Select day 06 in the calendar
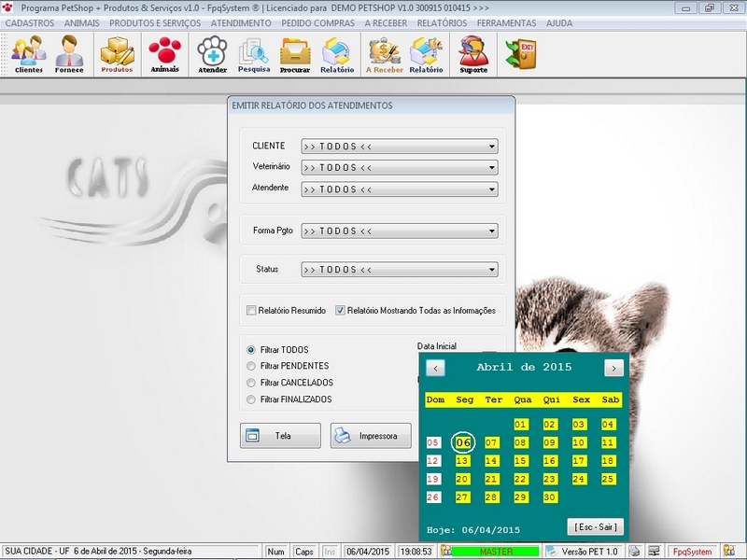Viewport: 747px width, 560px height. (463, 442)
